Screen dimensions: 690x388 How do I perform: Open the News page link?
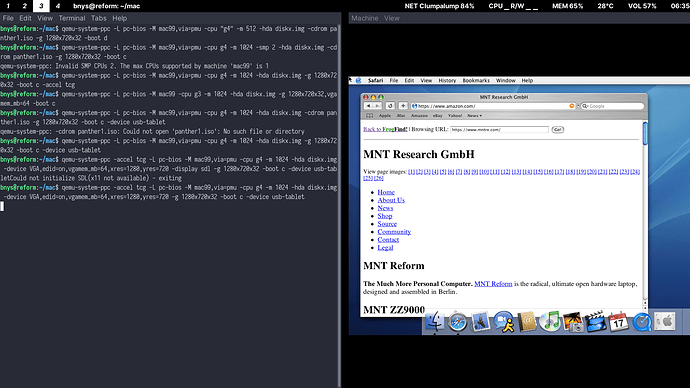click(x=385, y=208)
